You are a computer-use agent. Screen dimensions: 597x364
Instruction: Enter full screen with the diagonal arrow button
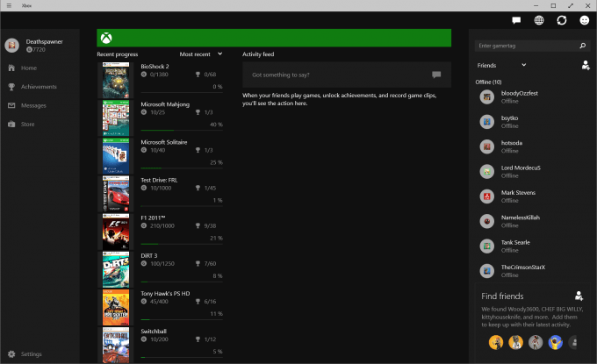coord(571,6)
